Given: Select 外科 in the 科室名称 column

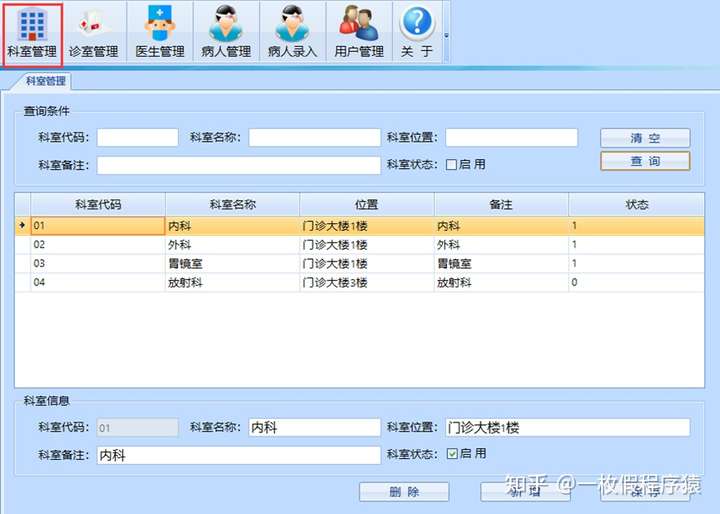Looking at the screenshot, I should click(x=232, y=245).
